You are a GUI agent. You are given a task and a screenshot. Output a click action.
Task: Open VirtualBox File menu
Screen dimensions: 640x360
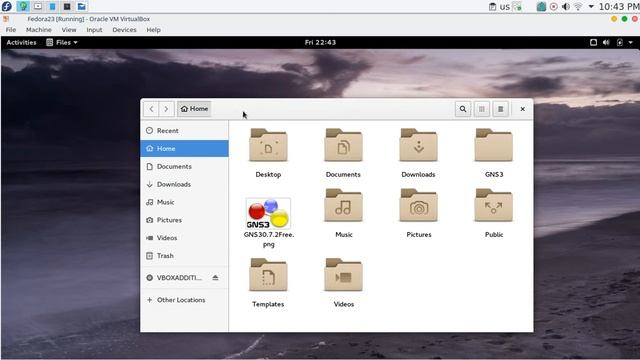tap(11, 30)
